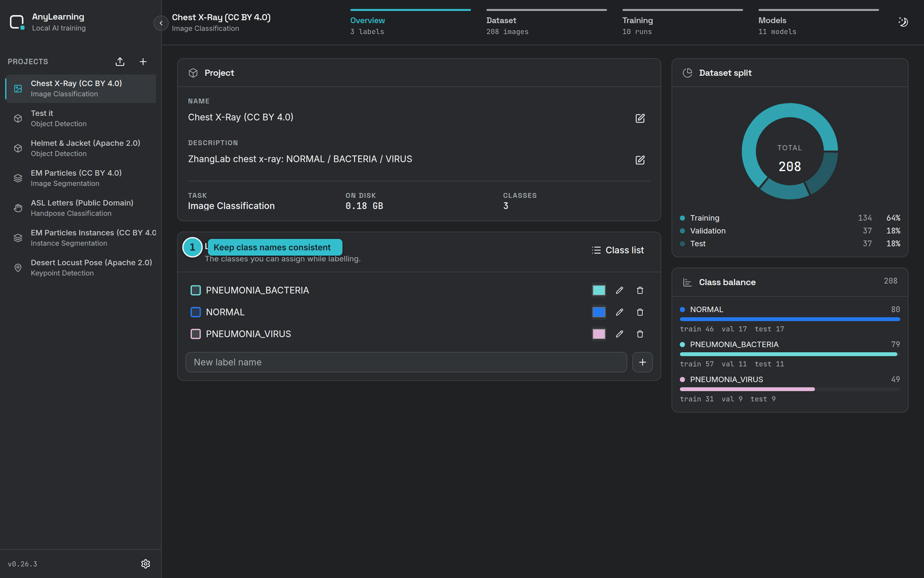Open settings gear in sidebar footer
The image size is (924, 578).
tap(146, 564)
